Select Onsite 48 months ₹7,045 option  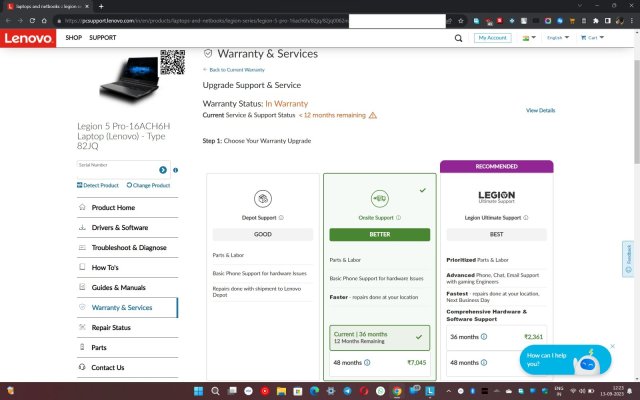pyautogui.click(x=380, y=362)
